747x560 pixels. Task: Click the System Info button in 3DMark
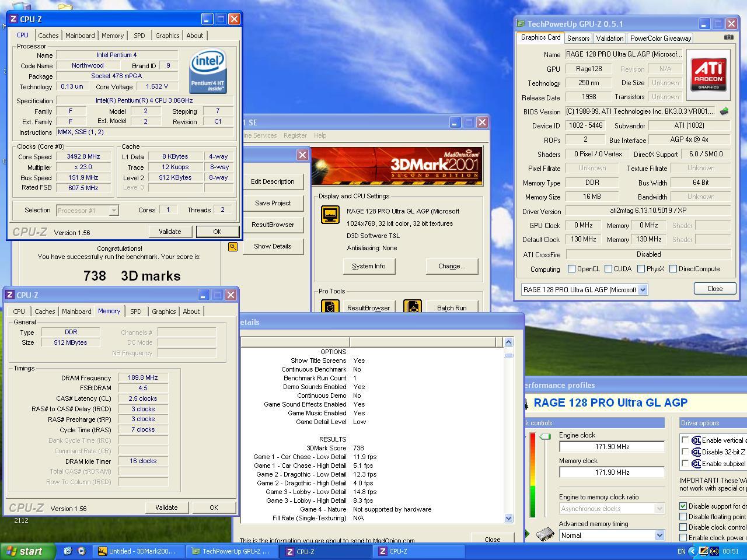pyautogui.click(x=369, y=266)
